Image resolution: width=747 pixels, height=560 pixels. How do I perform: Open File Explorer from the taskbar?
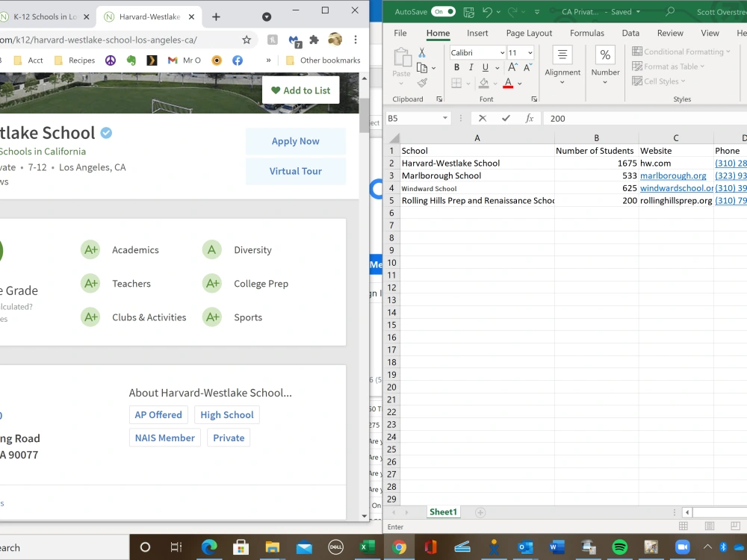point(272,547)
